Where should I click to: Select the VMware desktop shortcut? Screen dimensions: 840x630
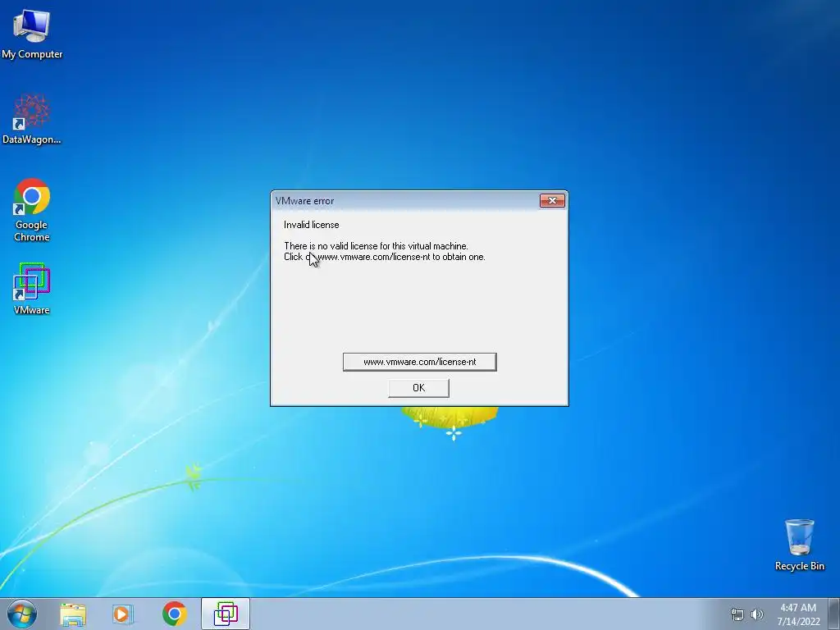click(x=32, y=289)
